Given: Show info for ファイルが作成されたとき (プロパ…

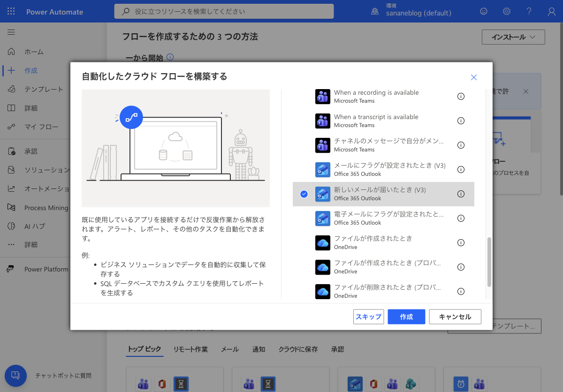Looking at the screenshot, I should click(x=461, y=267).
